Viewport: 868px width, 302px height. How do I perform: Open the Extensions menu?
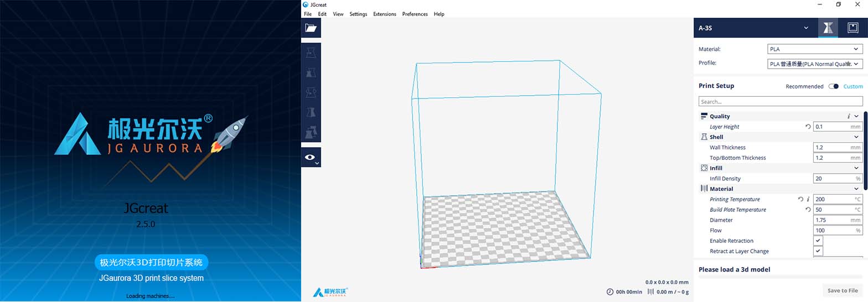(x=385, y=14)
